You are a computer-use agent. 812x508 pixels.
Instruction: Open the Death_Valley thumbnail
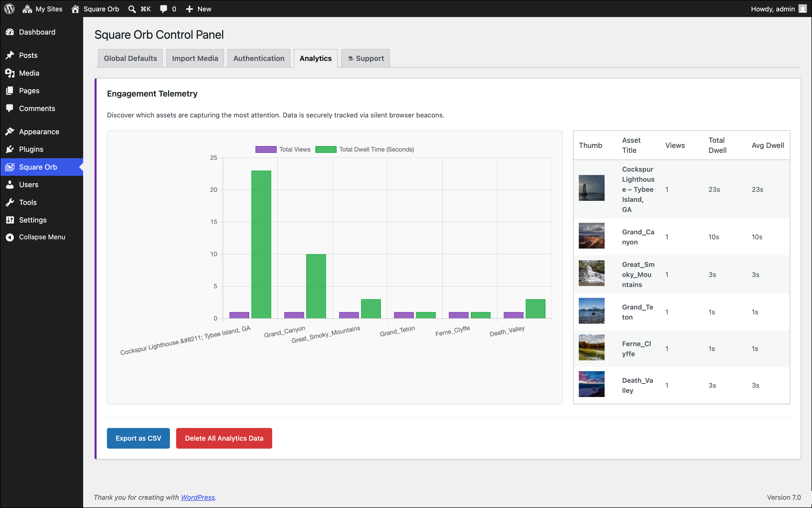tap(591, 384)
